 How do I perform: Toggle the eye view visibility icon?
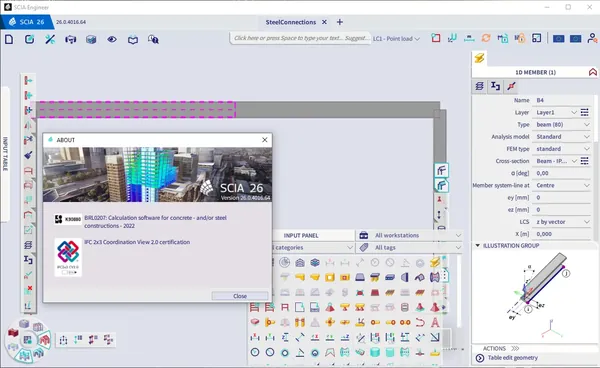(112, 39)
